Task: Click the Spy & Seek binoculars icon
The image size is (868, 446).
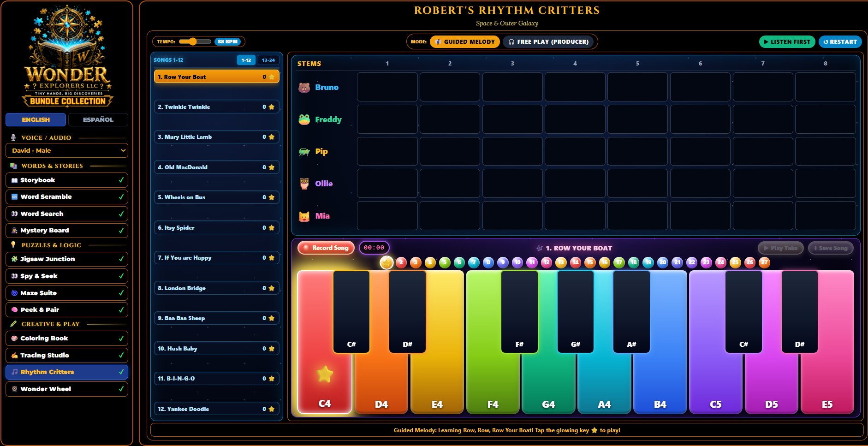Action: click(14, 276)
